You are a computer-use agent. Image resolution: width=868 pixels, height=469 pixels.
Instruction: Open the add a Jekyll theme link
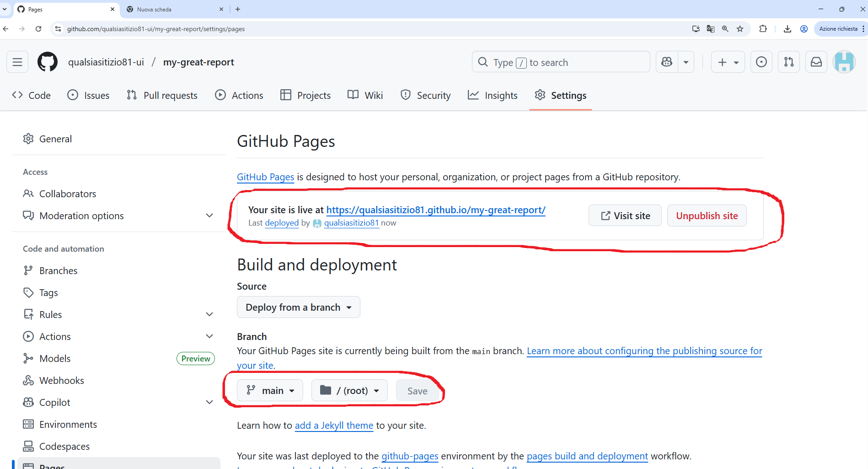point(334,426)
